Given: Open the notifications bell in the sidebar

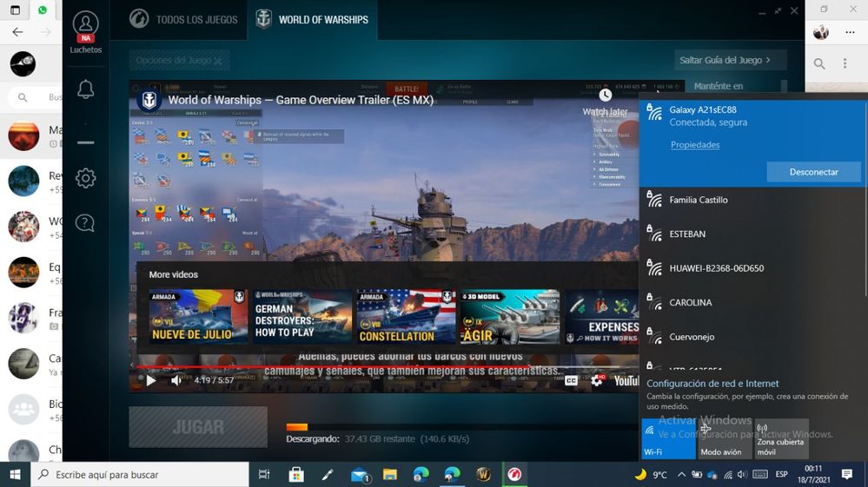Looking at the screenshot, I should tap(85, 89).
